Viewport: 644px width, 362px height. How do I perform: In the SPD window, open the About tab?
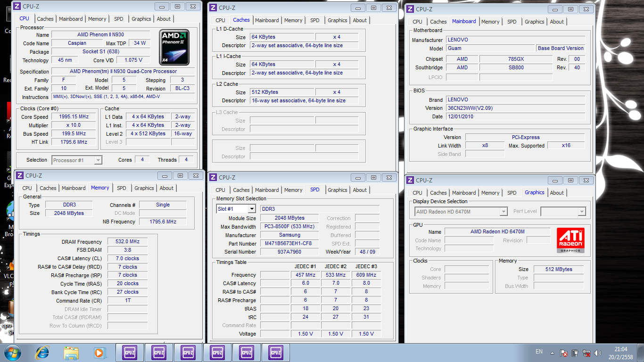[360, 190]
